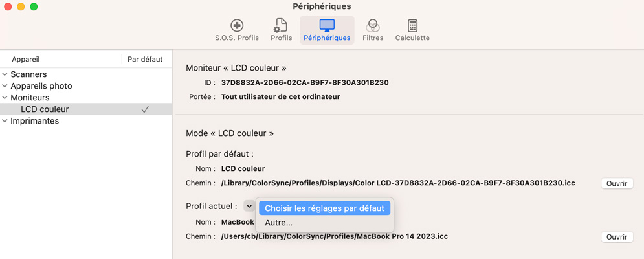Collapse the Moniteurs group chevron
Screen dimensions: 644x259
tap(5, 97)
